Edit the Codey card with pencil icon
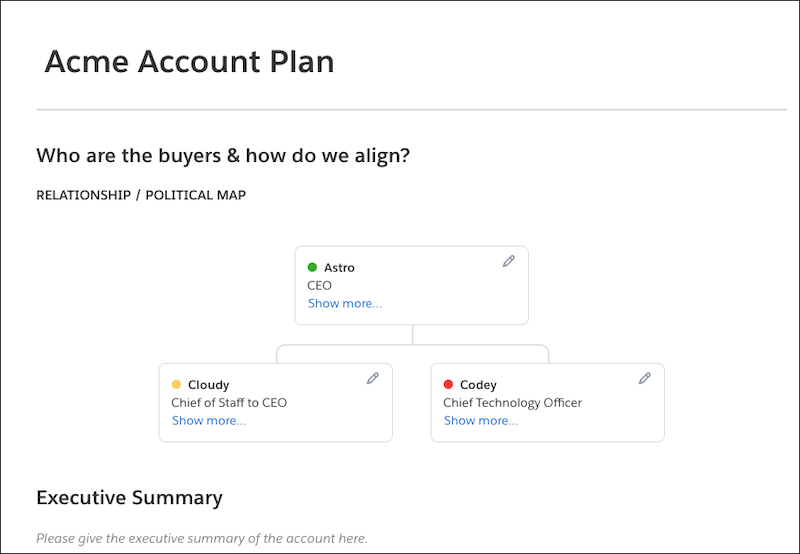This screenshot has height=554, width=800. pyautogui.click(x=645, y=378)
